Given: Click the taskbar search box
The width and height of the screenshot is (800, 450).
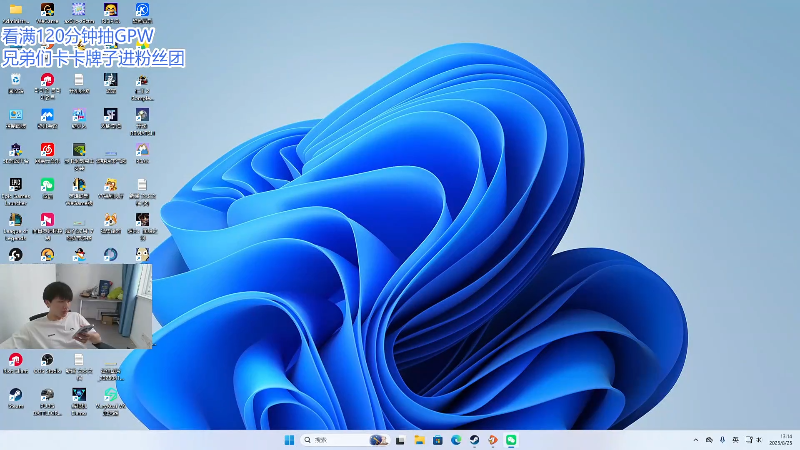Looking at the screenshot, I should tap(345, 440).
